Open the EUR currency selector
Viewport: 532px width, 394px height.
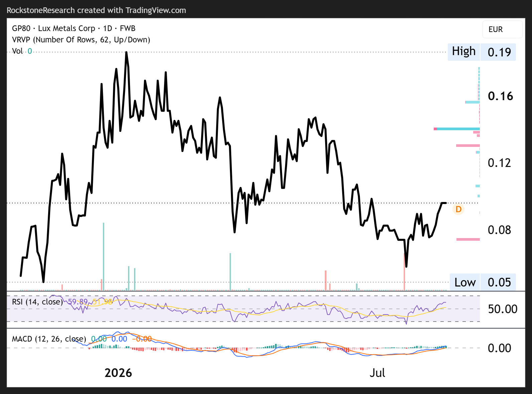click(x=502, y=29)
